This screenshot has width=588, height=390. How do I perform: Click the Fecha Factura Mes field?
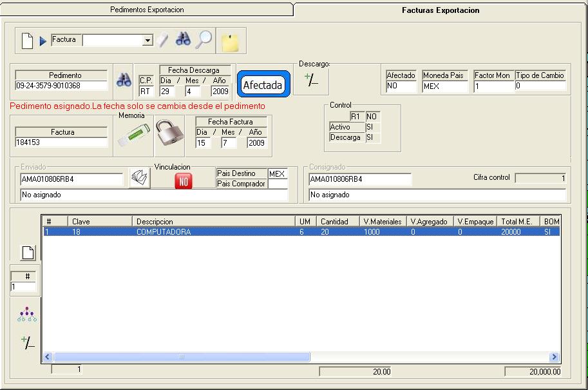click(x=229, y=142)
